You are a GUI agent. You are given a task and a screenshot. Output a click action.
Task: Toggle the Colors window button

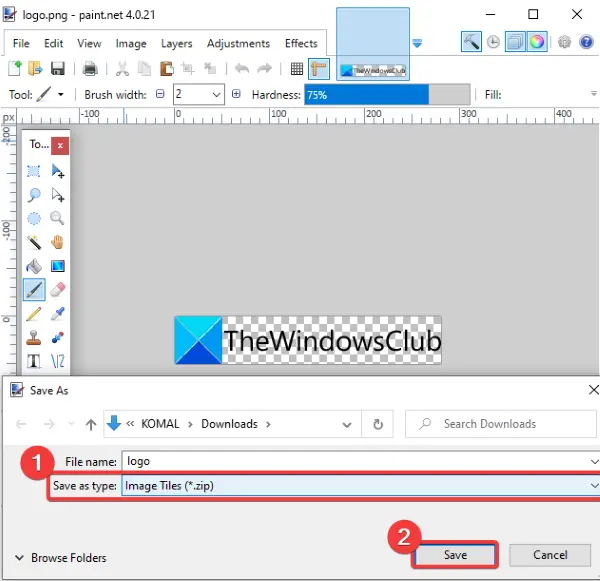click(x=536, y=41)
